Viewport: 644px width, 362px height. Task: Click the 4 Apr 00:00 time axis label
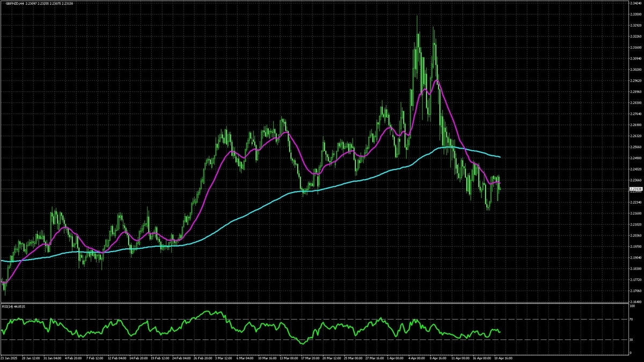416,358
